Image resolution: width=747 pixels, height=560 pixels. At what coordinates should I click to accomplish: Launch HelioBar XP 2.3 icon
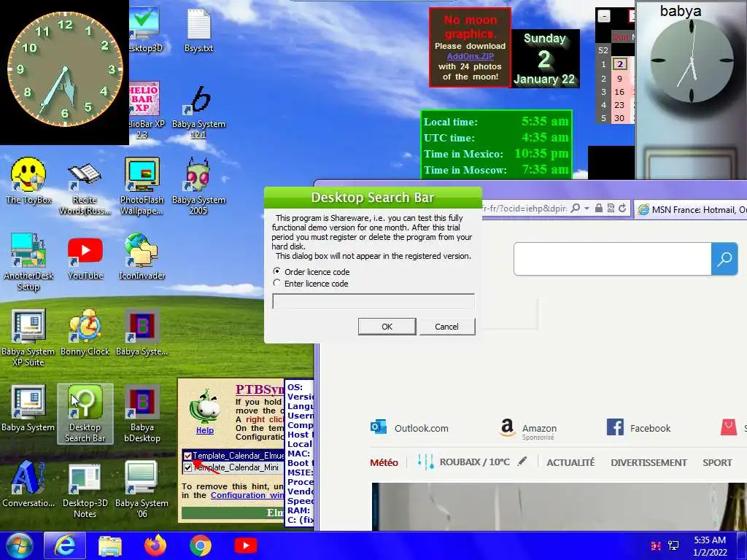(145, 112)
